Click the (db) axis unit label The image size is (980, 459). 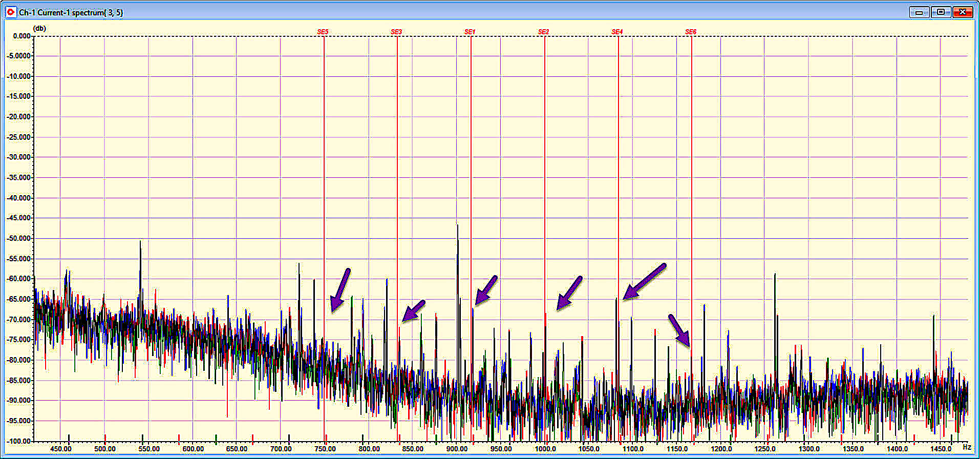40,28
